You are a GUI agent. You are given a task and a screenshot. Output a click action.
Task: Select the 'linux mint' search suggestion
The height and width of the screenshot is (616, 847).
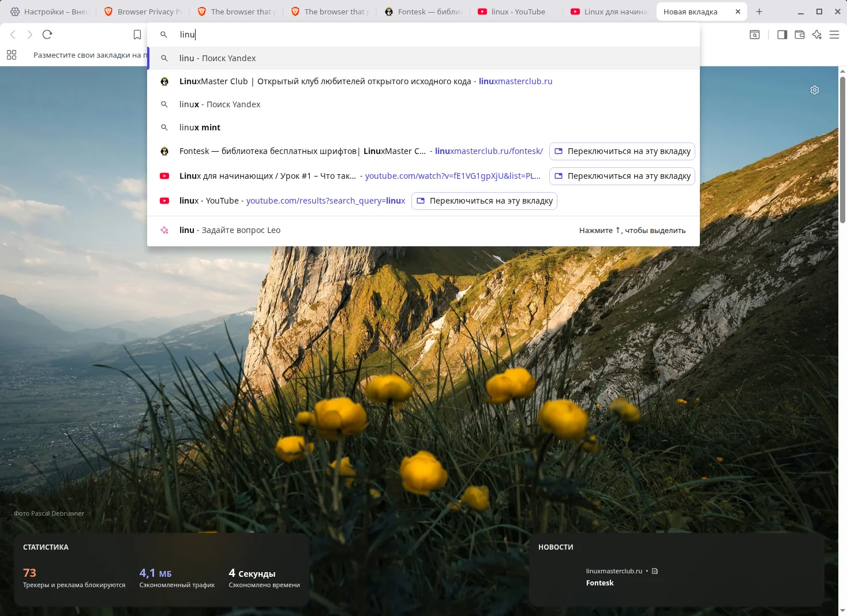[x=200, y=127]
